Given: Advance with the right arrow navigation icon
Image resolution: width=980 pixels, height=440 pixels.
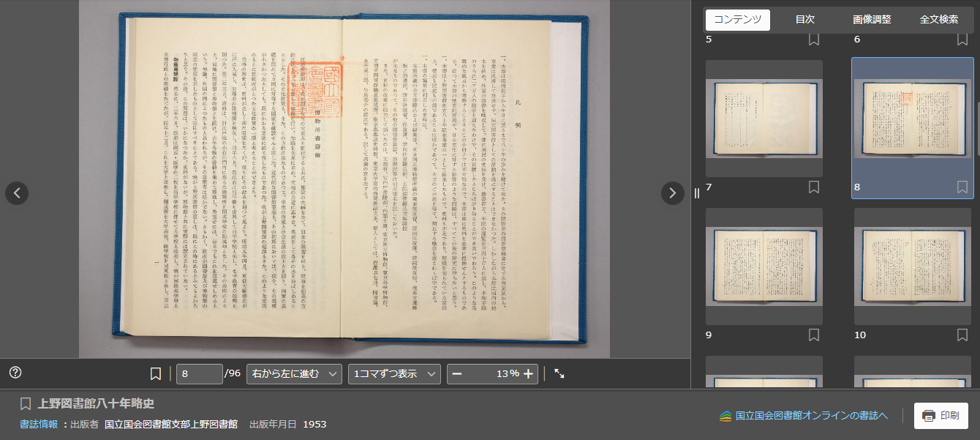Looking at the screenshot, I should pos(672,193).
